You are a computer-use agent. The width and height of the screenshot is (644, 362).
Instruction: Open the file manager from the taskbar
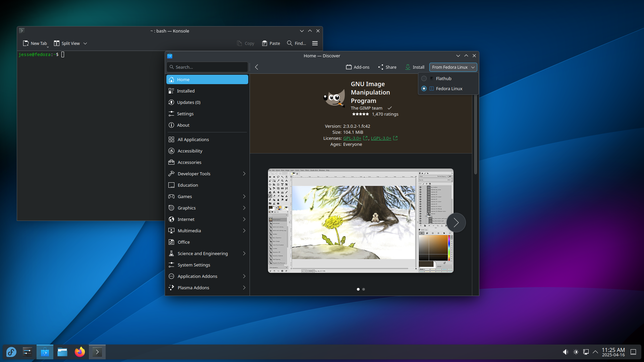(62, 352)
